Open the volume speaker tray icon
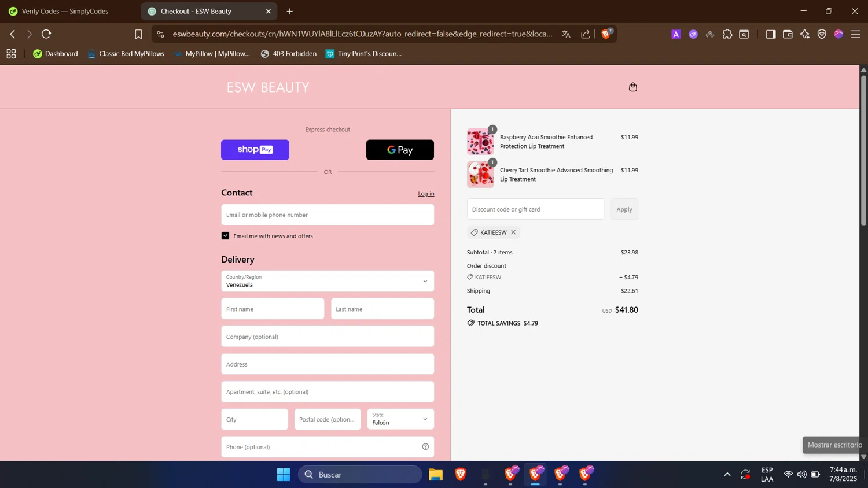This screenshot has width=868, height=488. point(801,475)
